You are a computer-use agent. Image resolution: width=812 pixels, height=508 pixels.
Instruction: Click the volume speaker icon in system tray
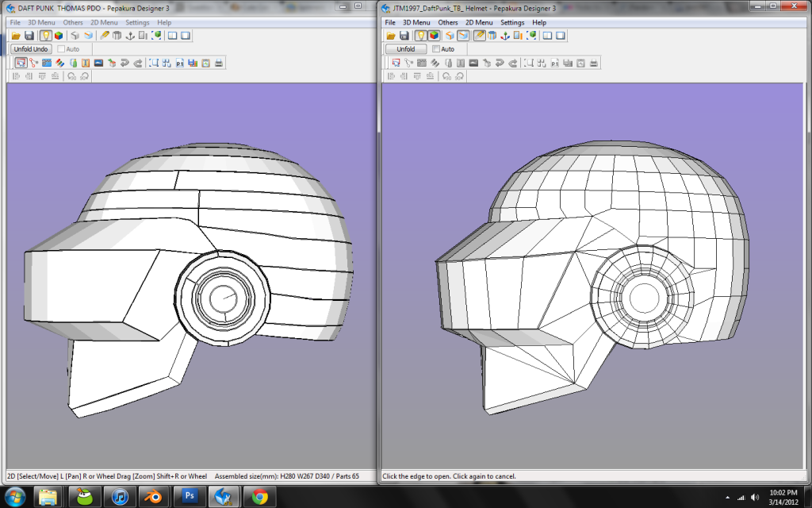(x=755, y=498)
